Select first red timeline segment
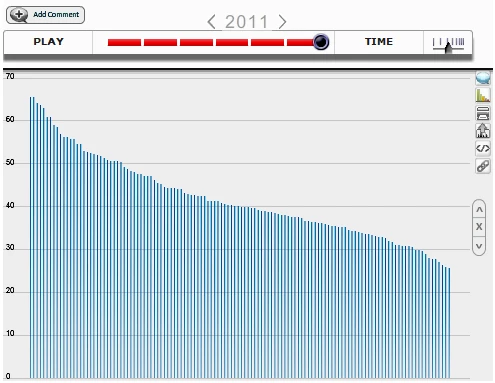The height and width of the screenshot is (383, 495). point(124,42)
